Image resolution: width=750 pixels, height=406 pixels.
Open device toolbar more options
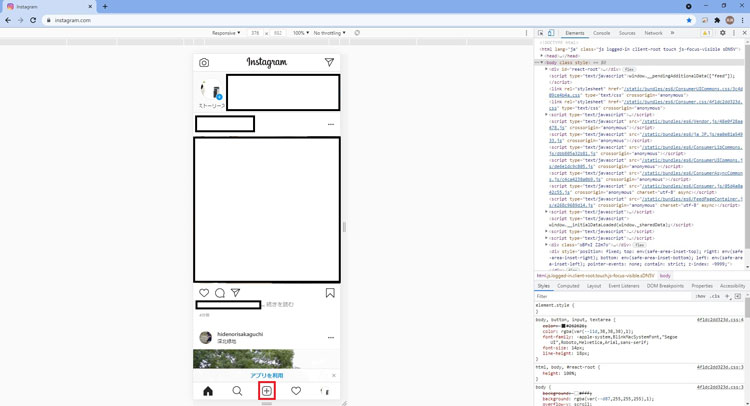(527, 33)
